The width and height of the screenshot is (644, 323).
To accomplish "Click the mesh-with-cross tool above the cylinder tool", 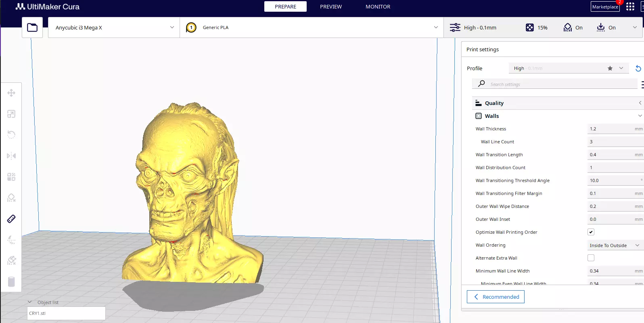I will (11, 260).
